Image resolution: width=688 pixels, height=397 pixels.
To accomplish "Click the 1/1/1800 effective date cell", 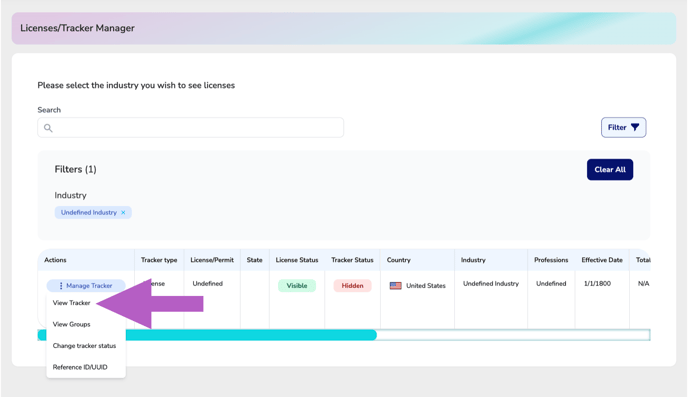I will tap(597, 283).
